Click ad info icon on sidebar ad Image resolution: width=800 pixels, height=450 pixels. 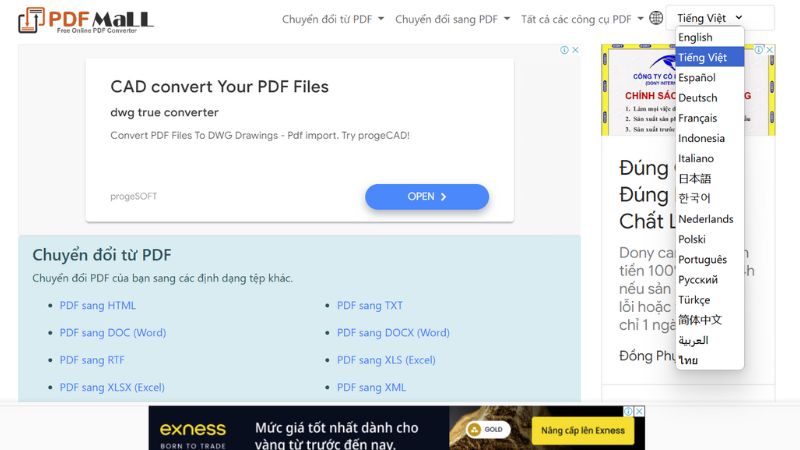tap(759, 49)
